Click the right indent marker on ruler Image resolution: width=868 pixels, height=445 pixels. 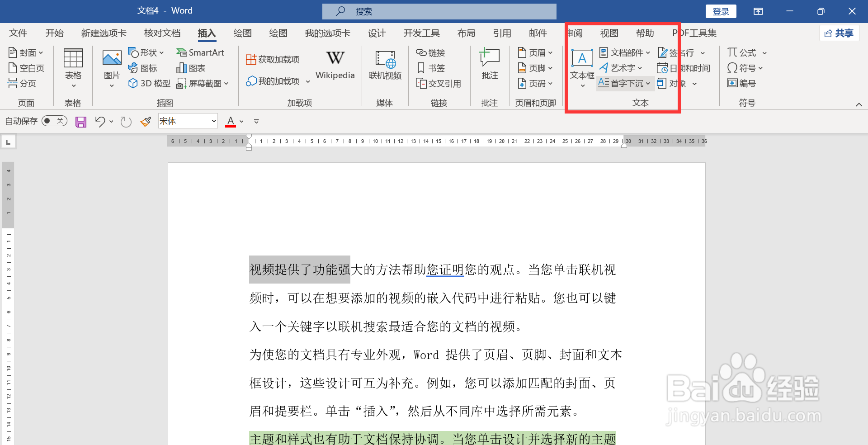(x=624, y=145)
